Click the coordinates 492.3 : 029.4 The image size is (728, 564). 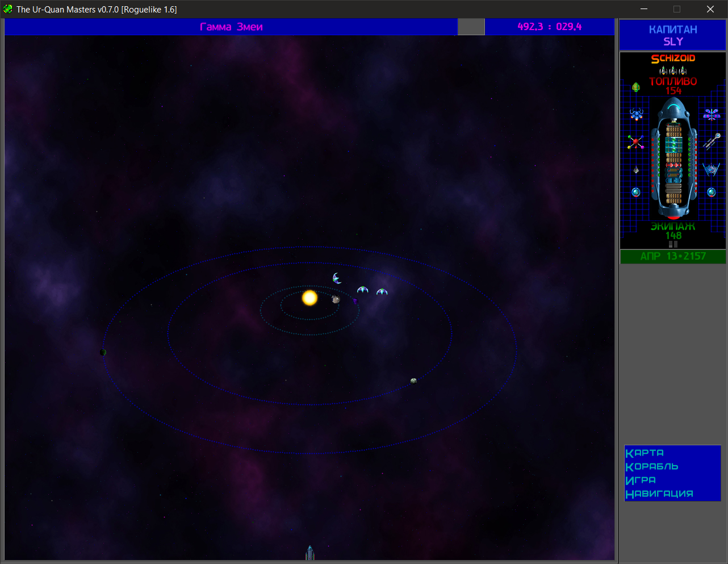[550, 27]
